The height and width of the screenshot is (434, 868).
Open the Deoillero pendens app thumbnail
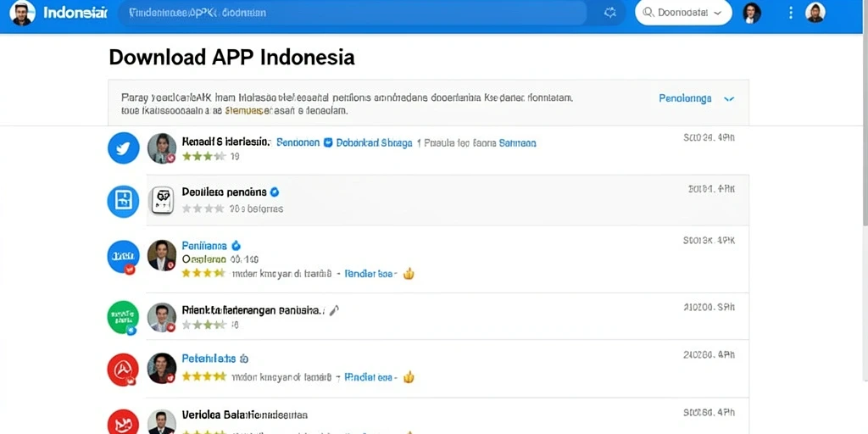[x=162, y=200]
